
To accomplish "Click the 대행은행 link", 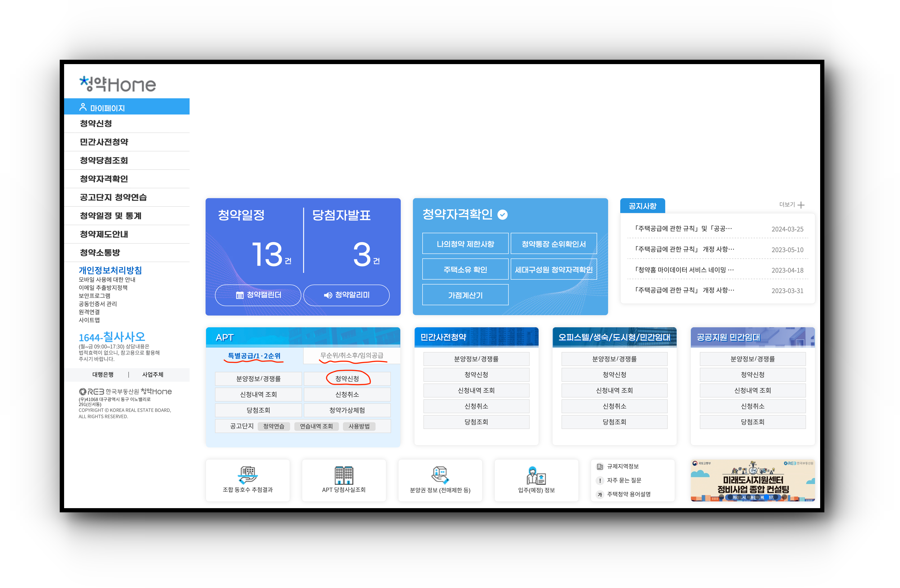I will point(103,375).
